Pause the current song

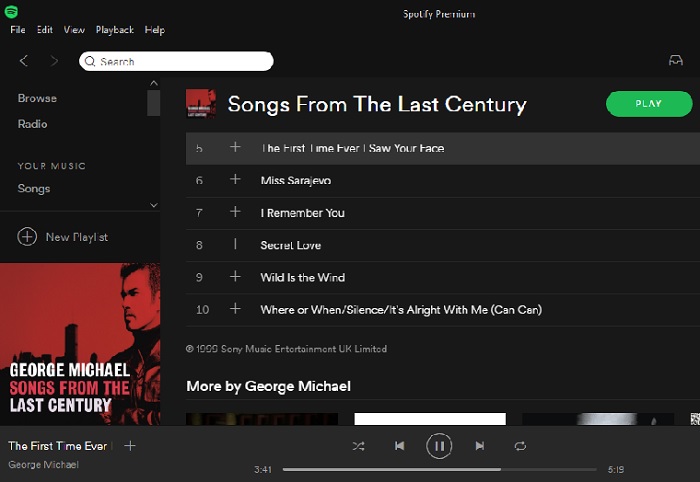439,446
